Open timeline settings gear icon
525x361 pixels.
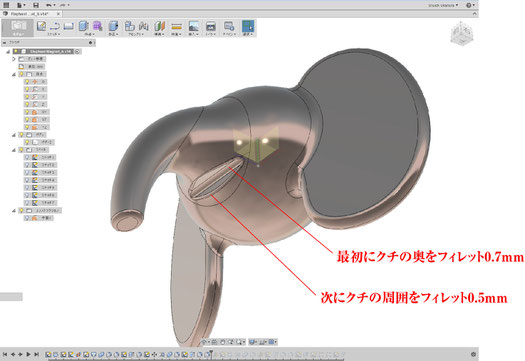473,354
